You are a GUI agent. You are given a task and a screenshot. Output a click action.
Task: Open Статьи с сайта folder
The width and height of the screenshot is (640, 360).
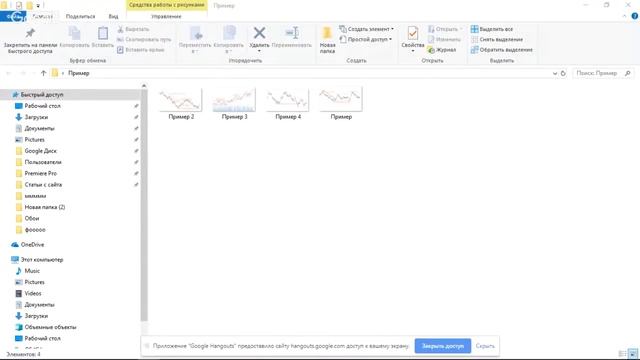point(38,185)
